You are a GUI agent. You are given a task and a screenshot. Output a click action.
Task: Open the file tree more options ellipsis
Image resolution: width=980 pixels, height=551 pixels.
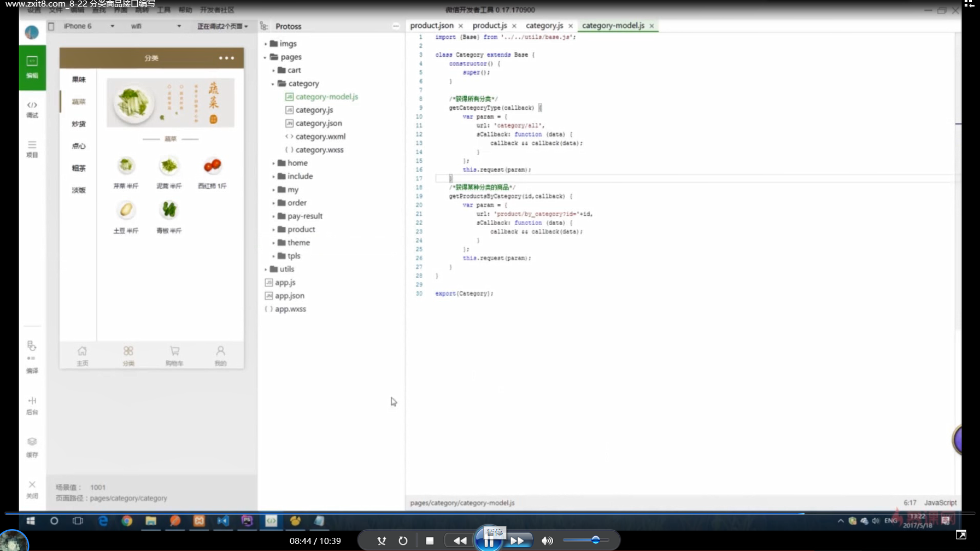tap(396, 26)
